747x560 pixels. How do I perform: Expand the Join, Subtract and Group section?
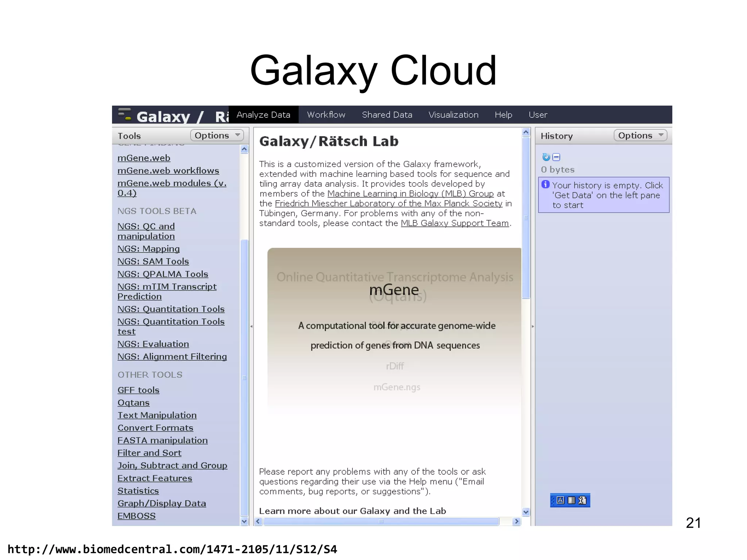172,466
